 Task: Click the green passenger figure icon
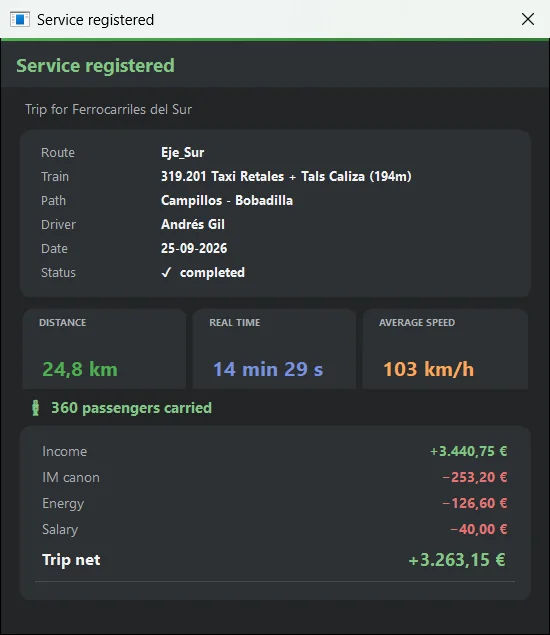(x=36, y=408)
